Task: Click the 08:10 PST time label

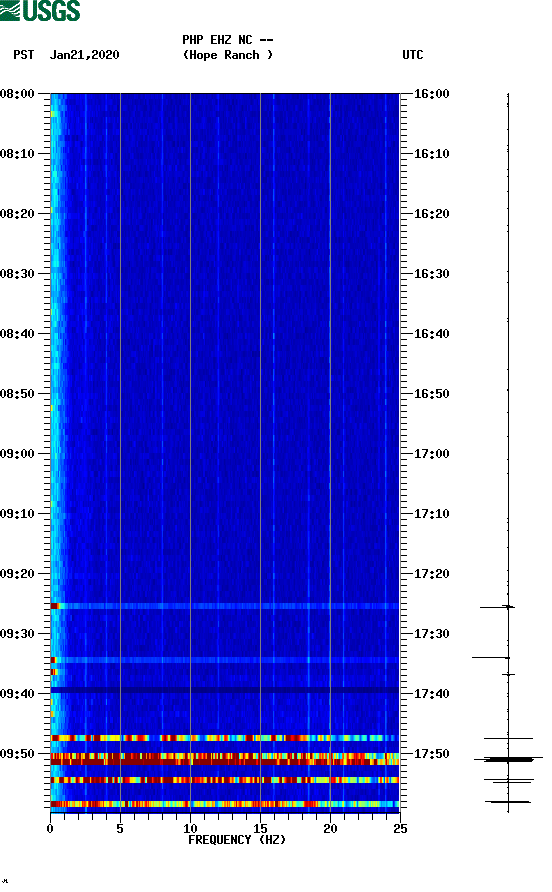Action: 18,154
